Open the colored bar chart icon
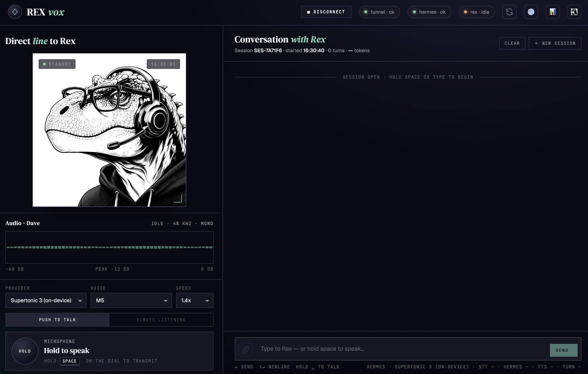The image size is (588, 374). coord(552,12)
